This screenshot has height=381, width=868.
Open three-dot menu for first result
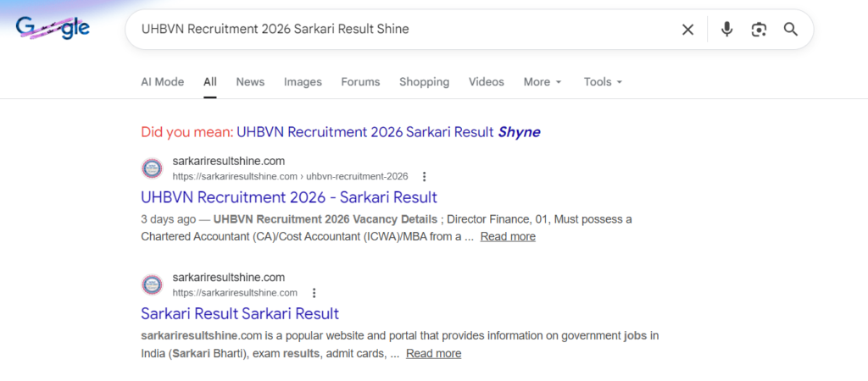click(x=425, y=177)
